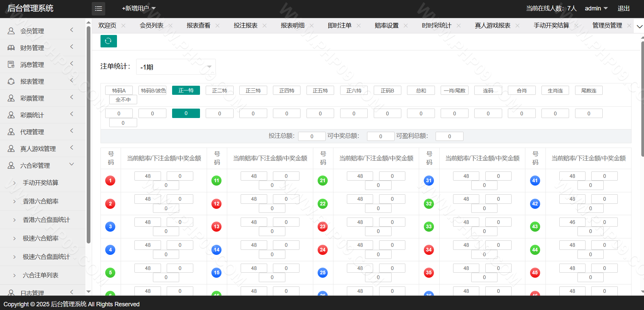
Task: Close the 会员列表 tab
Action: [170, 26]
